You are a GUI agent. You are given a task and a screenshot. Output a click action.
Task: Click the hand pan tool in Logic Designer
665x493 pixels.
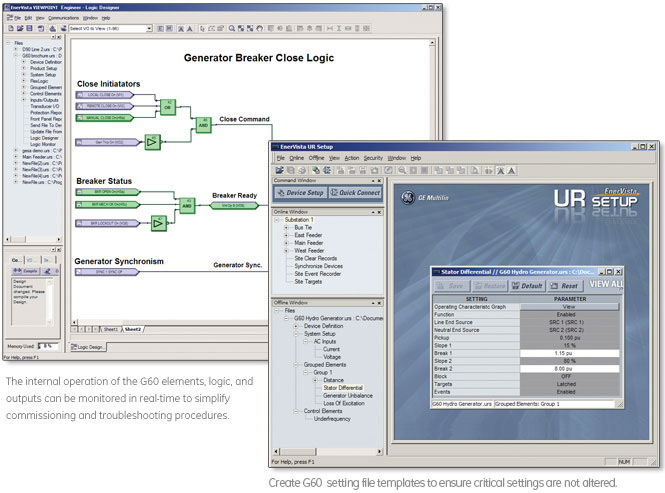[x=260, y=28]
